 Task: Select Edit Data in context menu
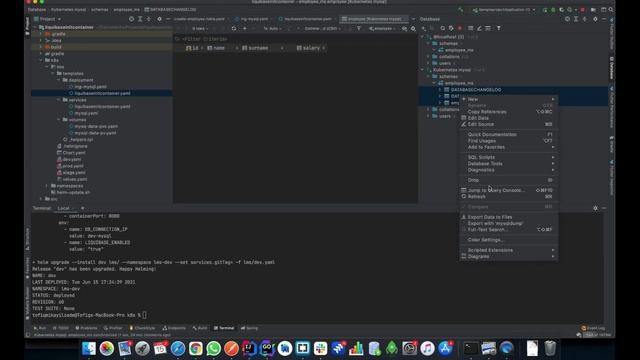pyautogui.click(x=509, y=118)
